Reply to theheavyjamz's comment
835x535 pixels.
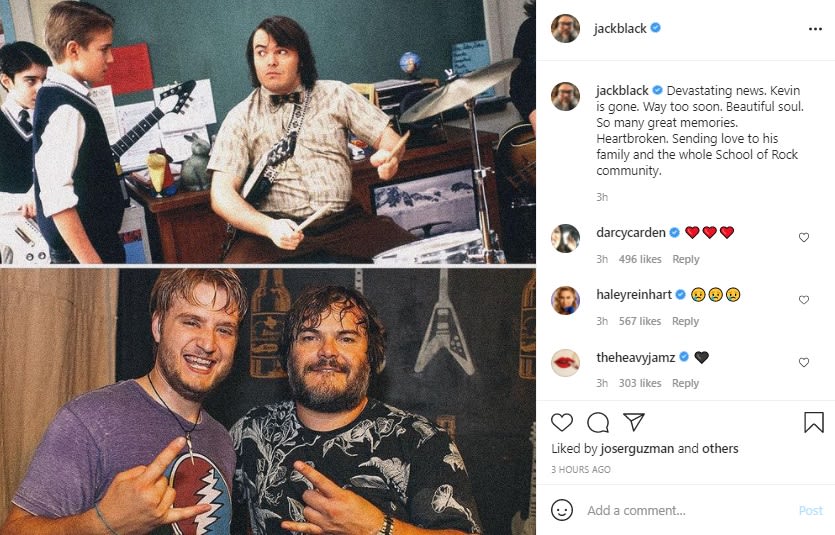tap(685, 383)
